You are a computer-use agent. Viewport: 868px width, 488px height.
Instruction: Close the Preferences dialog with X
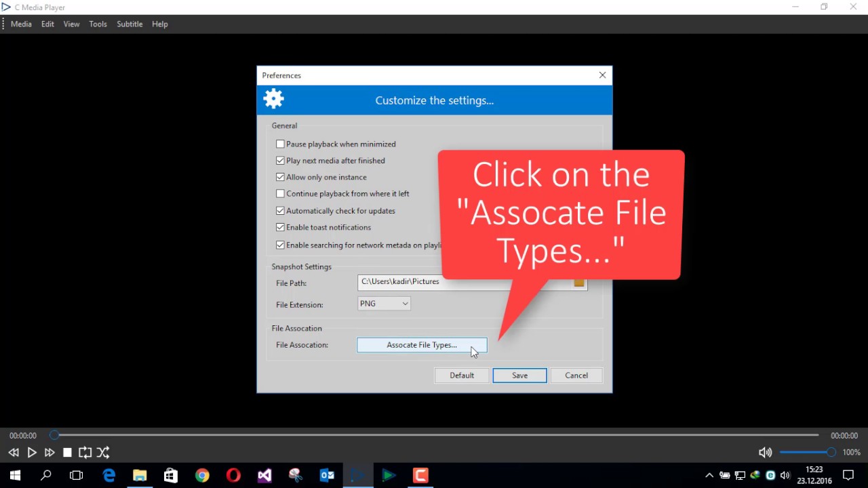(602, 75)
